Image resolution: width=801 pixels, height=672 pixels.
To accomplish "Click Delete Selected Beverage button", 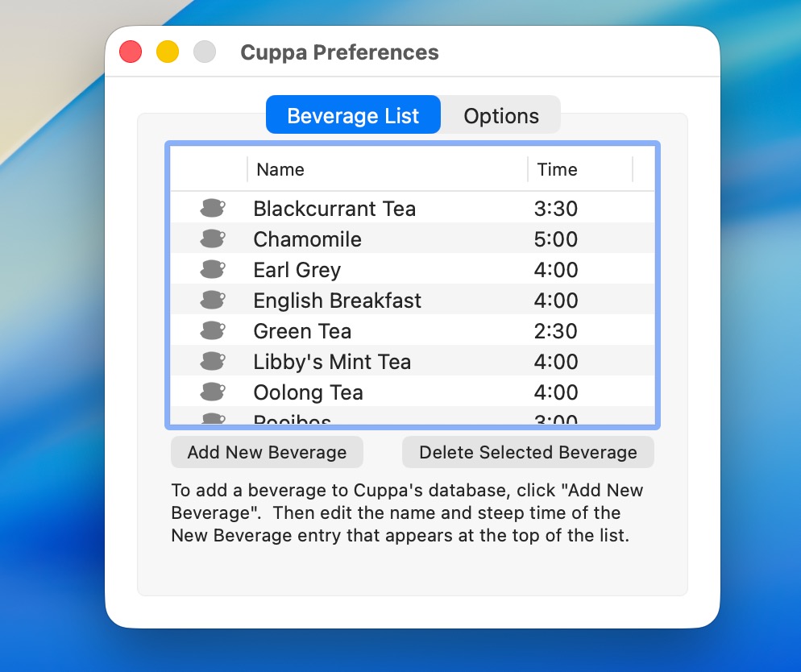I will coord(528,453).
